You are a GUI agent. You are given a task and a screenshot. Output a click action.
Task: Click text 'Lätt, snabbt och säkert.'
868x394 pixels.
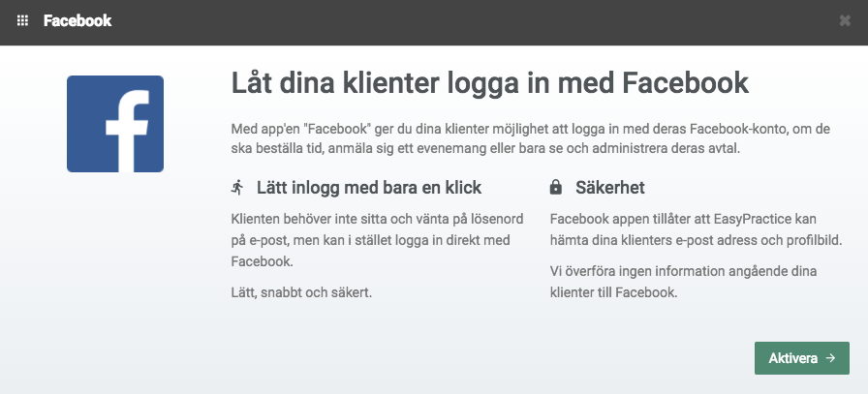point(301,292)
